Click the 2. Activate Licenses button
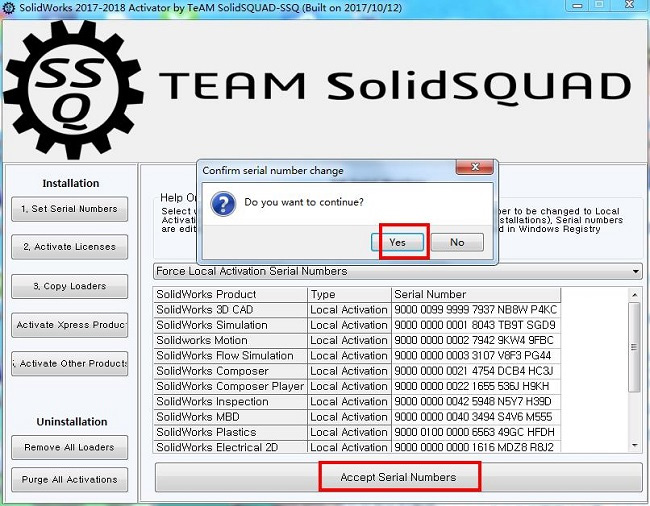 point(70,247)
